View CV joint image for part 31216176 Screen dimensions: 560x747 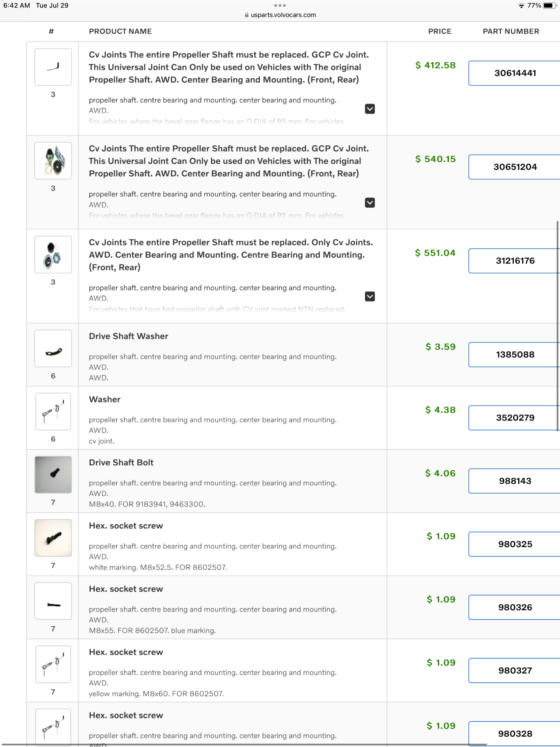point(53,254)
